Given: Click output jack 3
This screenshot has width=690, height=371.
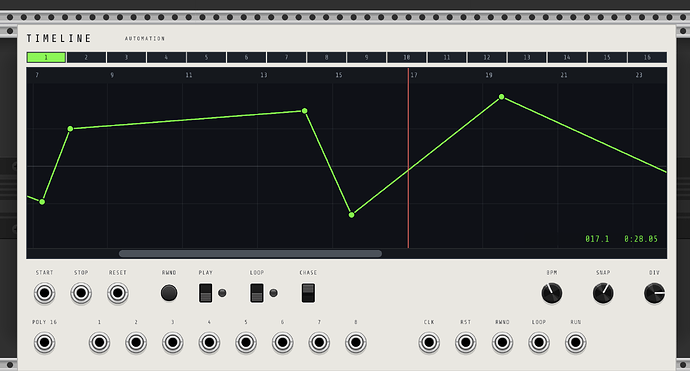Looking at the screenshot, I should [172, 342].
